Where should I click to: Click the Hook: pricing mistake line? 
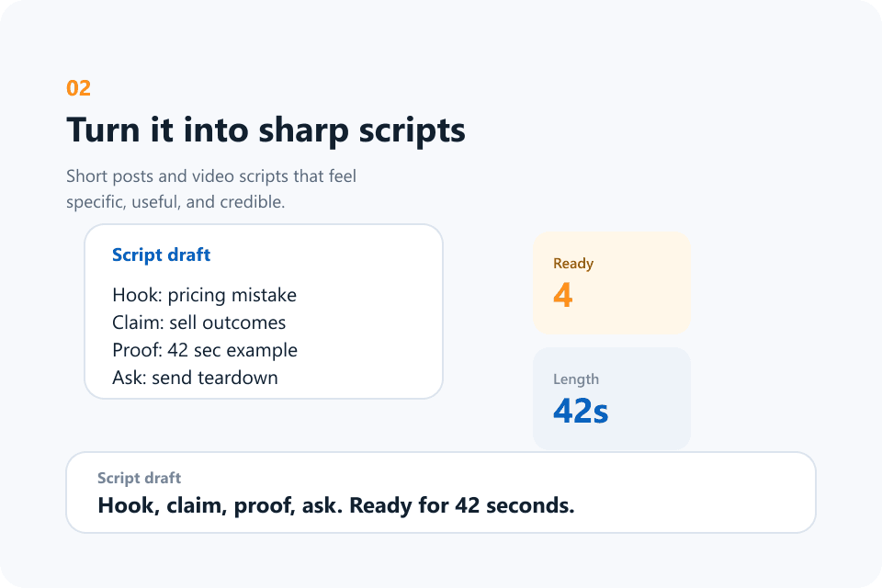point(204,295)
